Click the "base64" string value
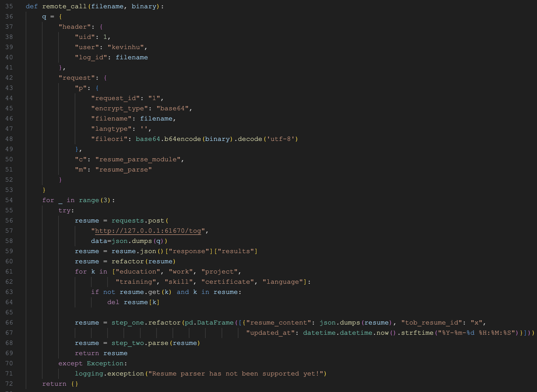This screenshot has width=537, height=392. [x=173, y=108]
